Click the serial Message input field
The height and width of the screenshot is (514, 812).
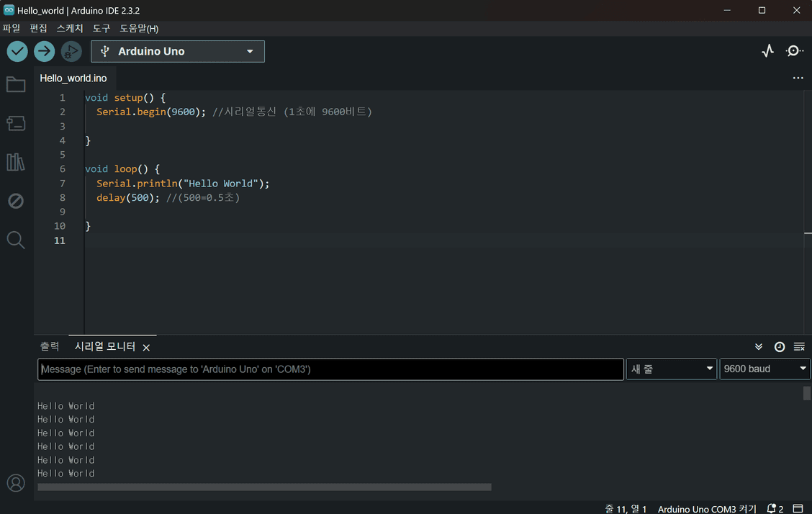click(x=330, y=369)
